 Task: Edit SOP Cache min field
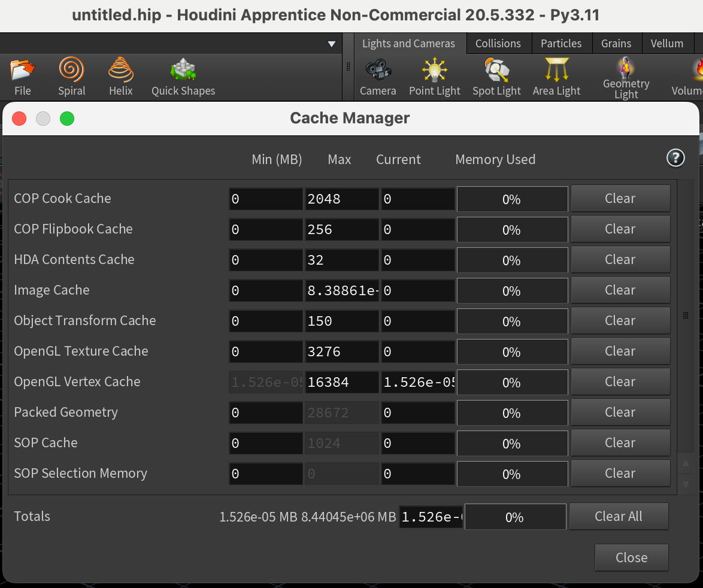(266, 442)
